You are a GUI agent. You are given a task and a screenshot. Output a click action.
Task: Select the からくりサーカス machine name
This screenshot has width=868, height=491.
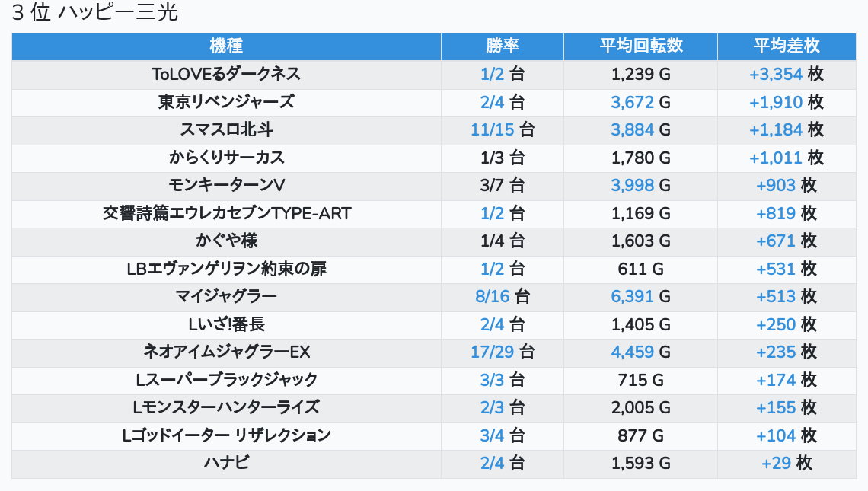(x=226, y=158)
